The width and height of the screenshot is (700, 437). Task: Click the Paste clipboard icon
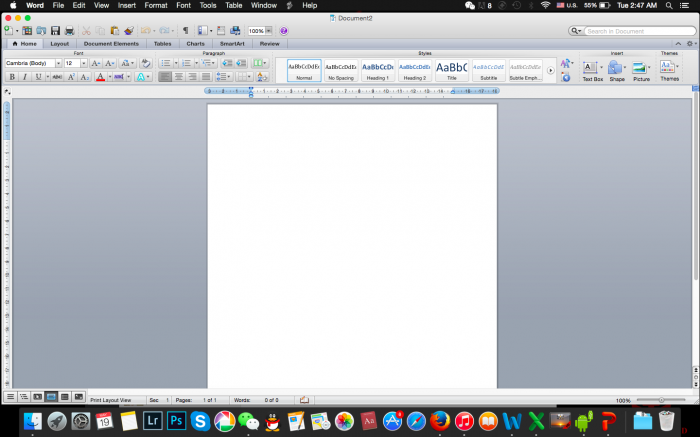click(x=115, y=31)
